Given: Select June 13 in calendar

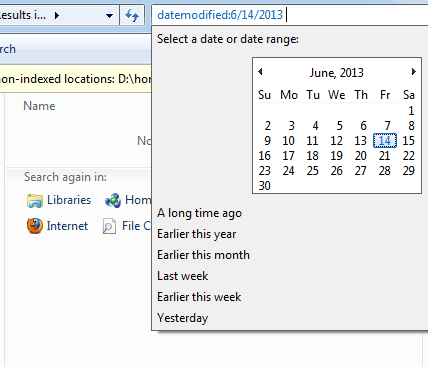Looking at the screenshot, I should click(360, 141).
